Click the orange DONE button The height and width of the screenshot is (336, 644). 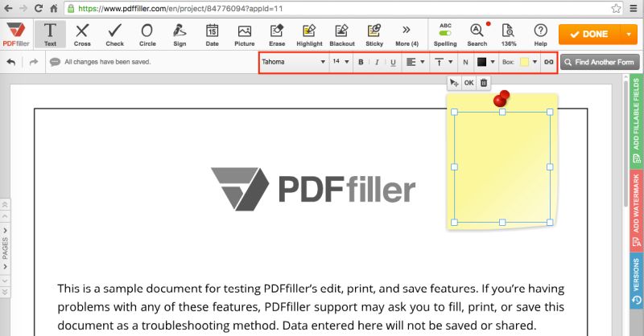pyautogui.click(x=590, y=34)
